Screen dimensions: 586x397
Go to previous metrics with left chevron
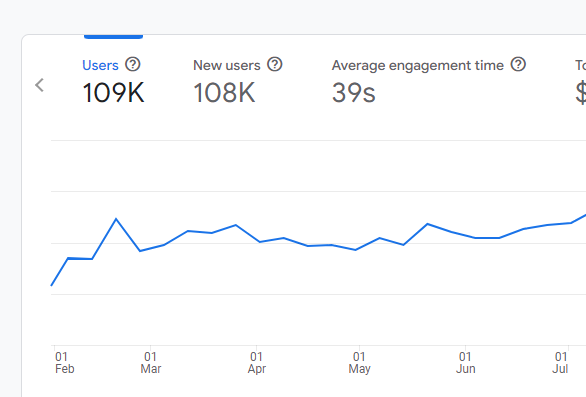coord(40,85)
